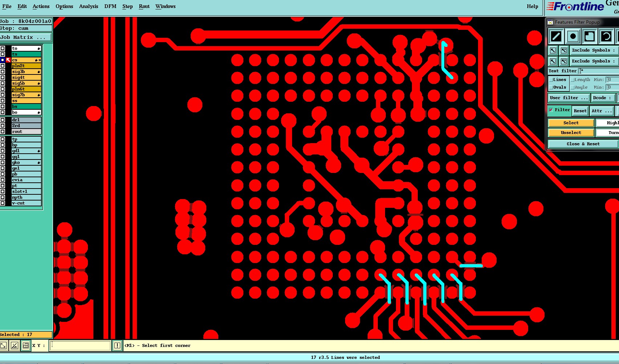The width and height of the screenshot is (619, 364).
Task: Select the pad (round dot) feature filter icon
Action: click(573, 36)
